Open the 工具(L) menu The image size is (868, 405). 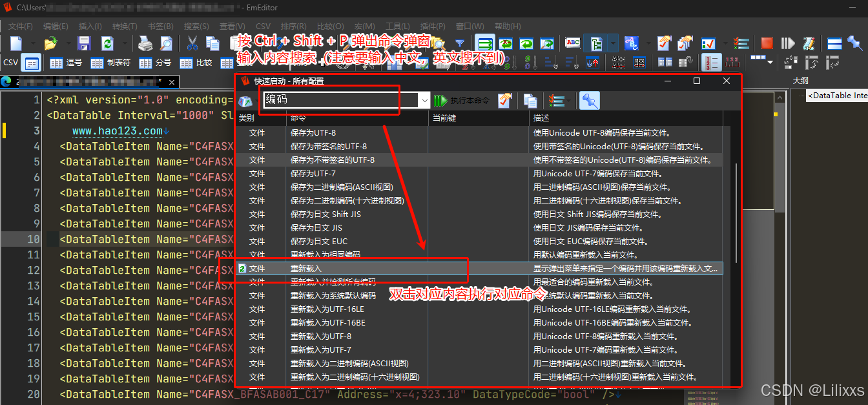pyautogui.click(x=398, y=26)
